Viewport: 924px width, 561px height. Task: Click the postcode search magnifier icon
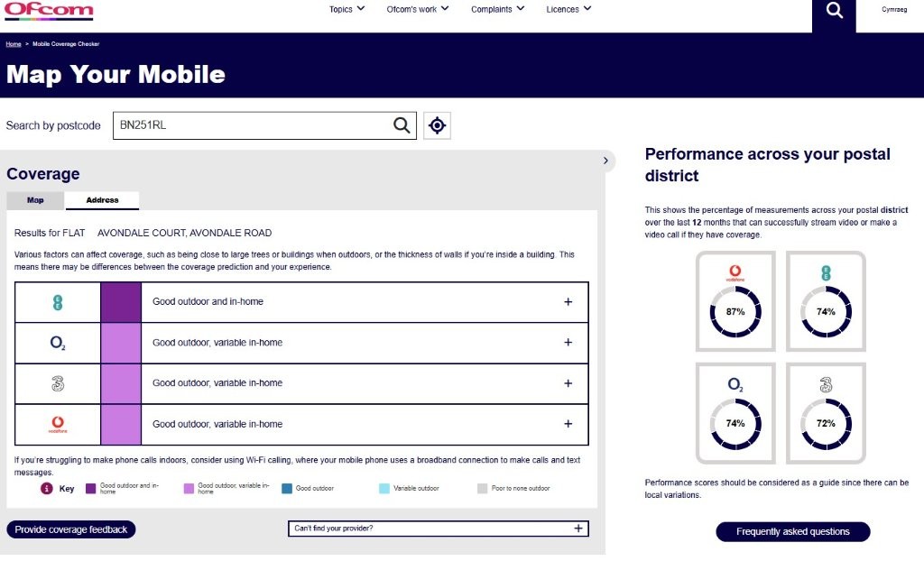coord(402,125)
